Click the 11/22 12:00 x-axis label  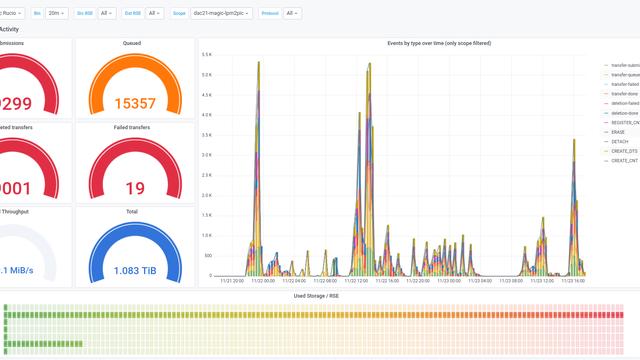(x=356, y=281)
